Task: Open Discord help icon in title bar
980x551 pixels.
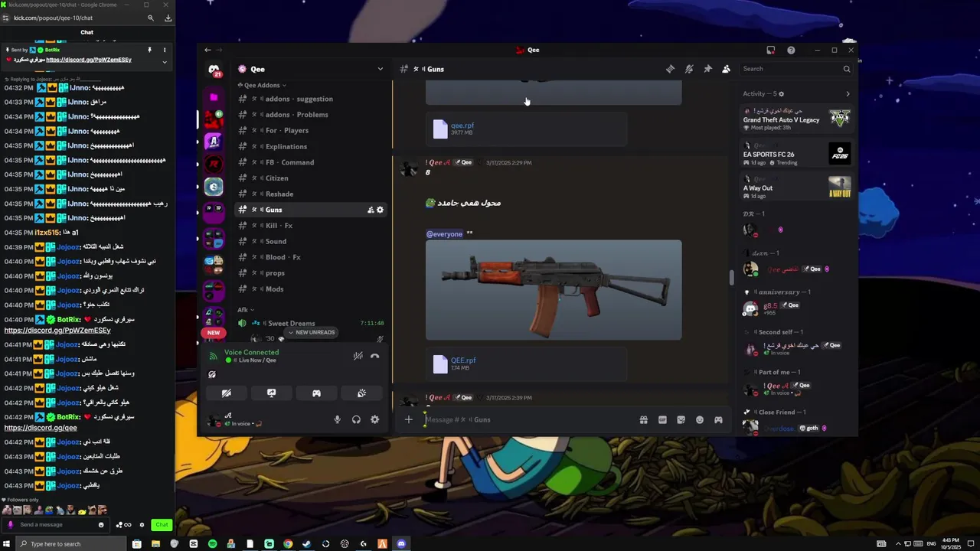Action: point(791,50)
